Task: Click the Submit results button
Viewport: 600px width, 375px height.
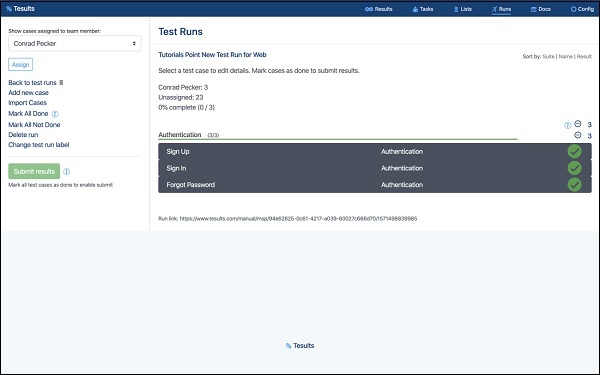Action: click(x=34, y=171)
